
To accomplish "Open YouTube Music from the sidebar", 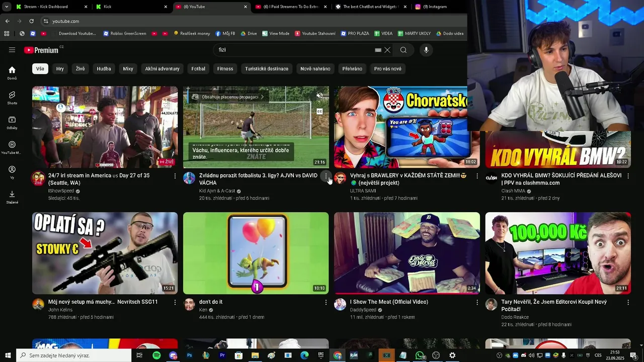I will [x=12, y=147].
